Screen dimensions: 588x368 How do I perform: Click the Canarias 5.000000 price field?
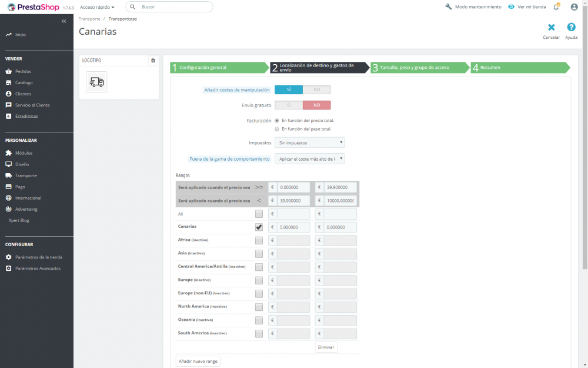(x=293, y=227)
